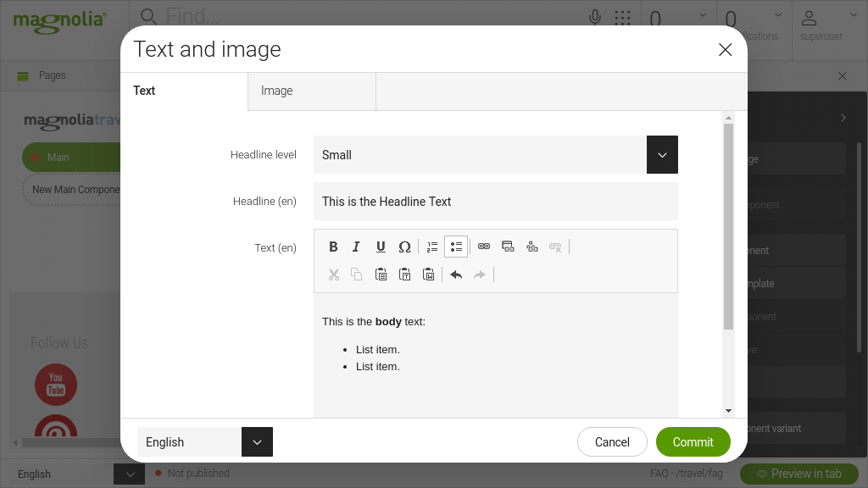Toggle bulleted list in editor
Screen dimensions: 868x488
pos(456,247)
